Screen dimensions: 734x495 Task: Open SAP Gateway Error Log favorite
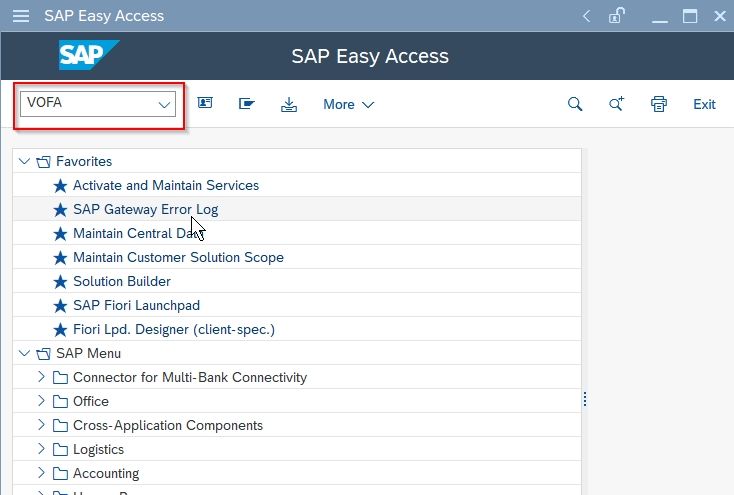click(146, 209)
